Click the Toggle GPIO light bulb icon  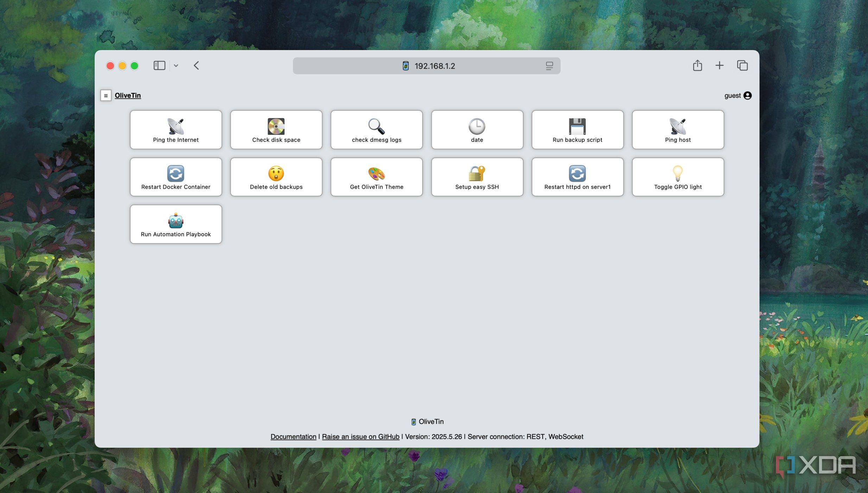pos(678,173)
